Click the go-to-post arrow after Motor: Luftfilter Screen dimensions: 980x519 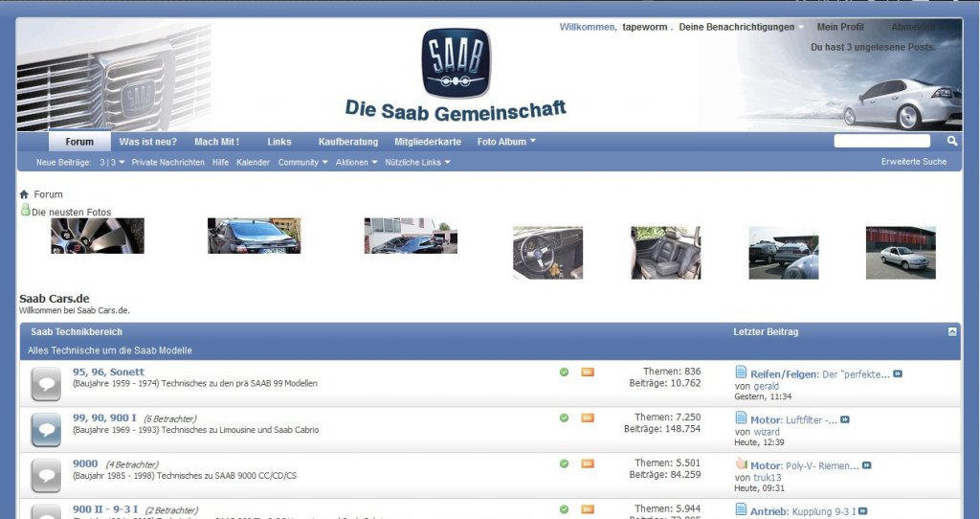click(x=845, y=419)
